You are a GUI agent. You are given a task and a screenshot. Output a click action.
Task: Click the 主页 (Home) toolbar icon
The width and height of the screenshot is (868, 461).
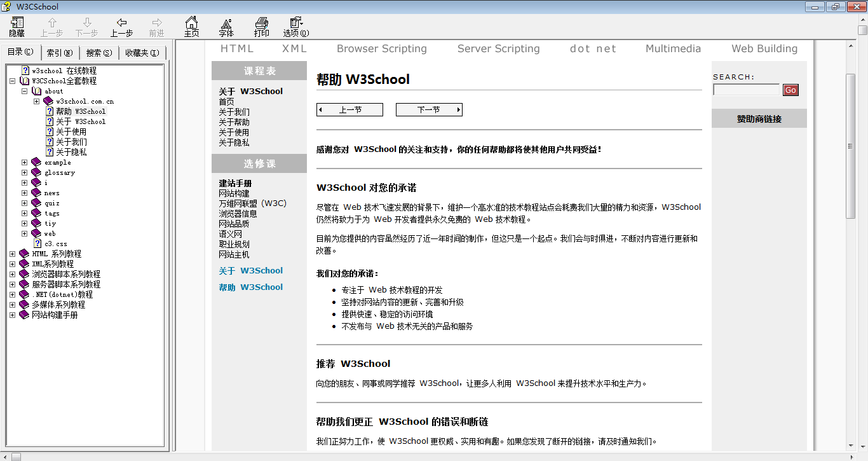[x=190, y=26]
